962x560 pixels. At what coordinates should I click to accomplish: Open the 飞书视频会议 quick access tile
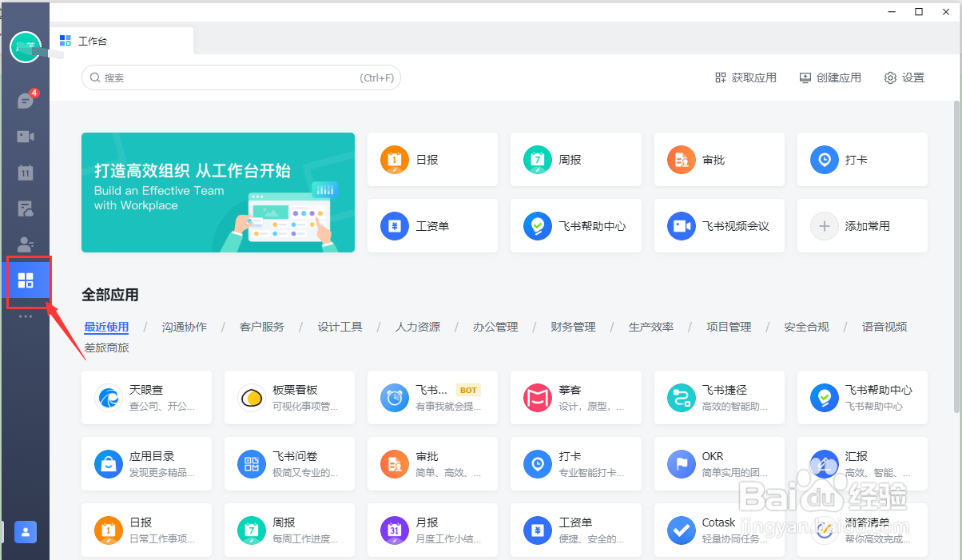(718, 225)
